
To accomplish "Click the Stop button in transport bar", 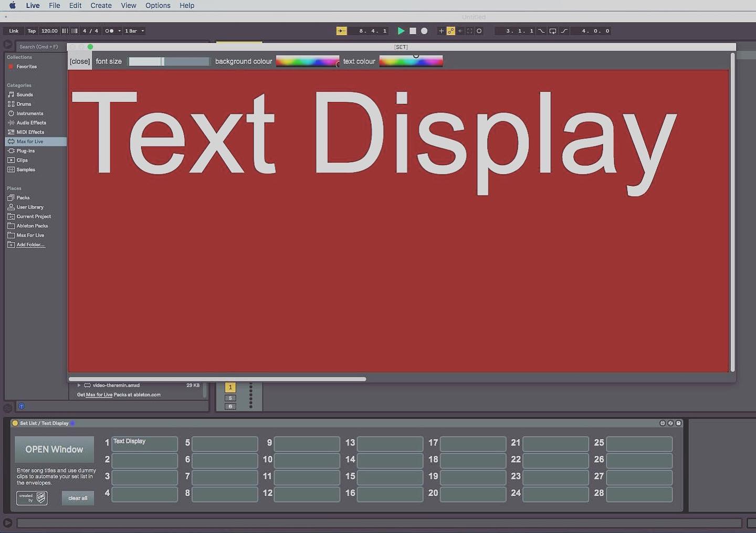I will pyautogui.click(x=413, y=31).
